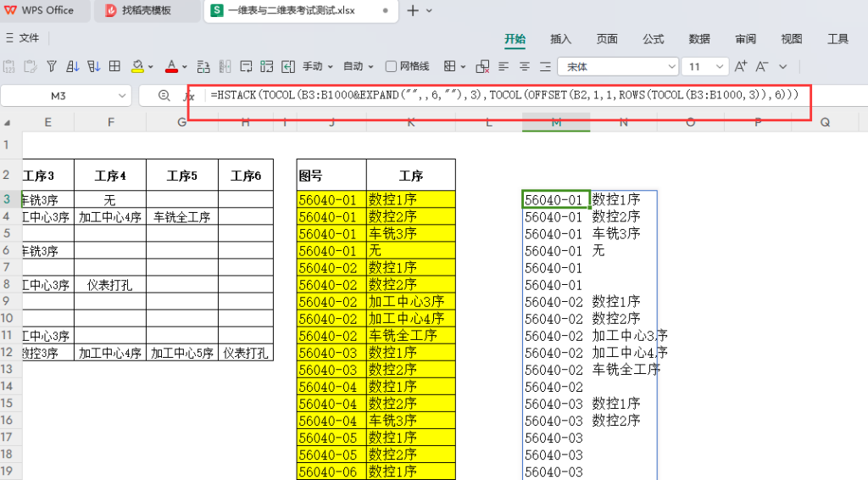Click the 工序6 header cell
Screen dimensions: 868x480
click(246, 176)
